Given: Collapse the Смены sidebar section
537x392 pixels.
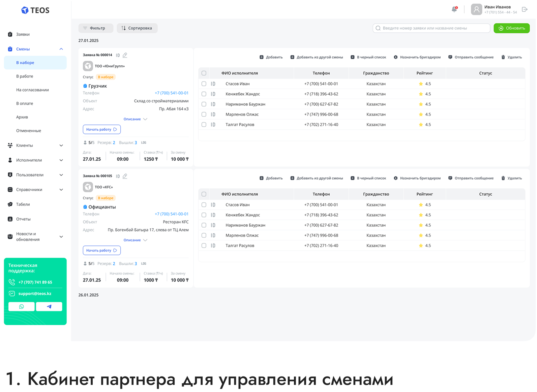Looking at the screenshot, I should (x=61, y=49).
